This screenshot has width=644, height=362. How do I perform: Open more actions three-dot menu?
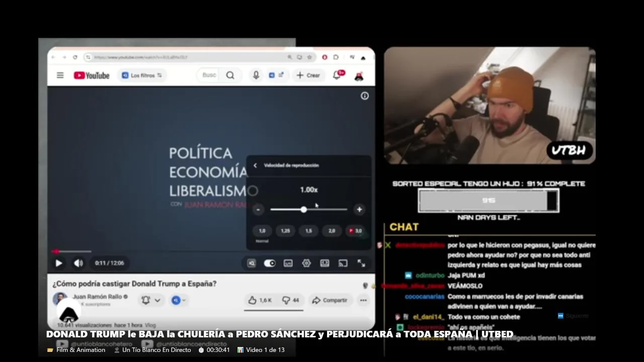(363, 300)
